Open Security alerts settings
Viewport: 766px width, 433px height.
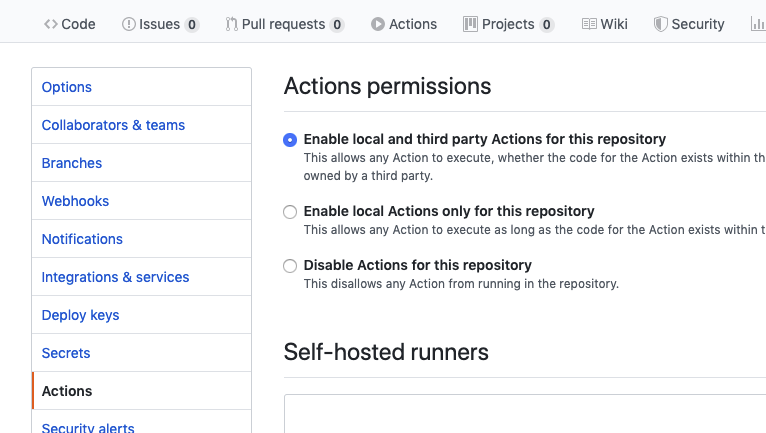coord(142,423)
